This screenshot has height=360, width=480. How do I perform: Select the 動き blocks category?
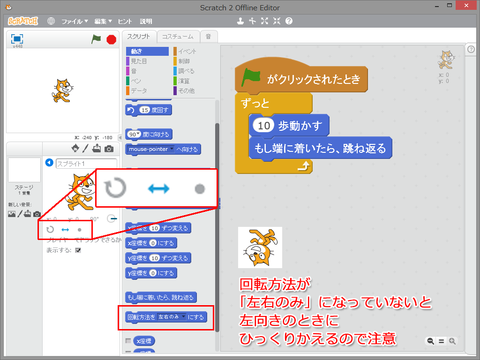[x=147, y=51]
